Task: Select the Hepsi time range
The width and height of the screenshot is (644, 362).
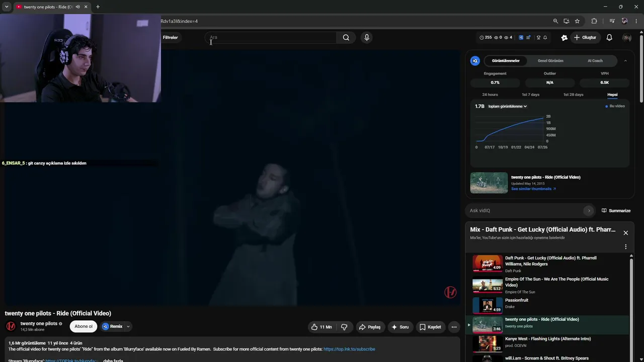Action: pyautogui.click(x=612, y=95)
